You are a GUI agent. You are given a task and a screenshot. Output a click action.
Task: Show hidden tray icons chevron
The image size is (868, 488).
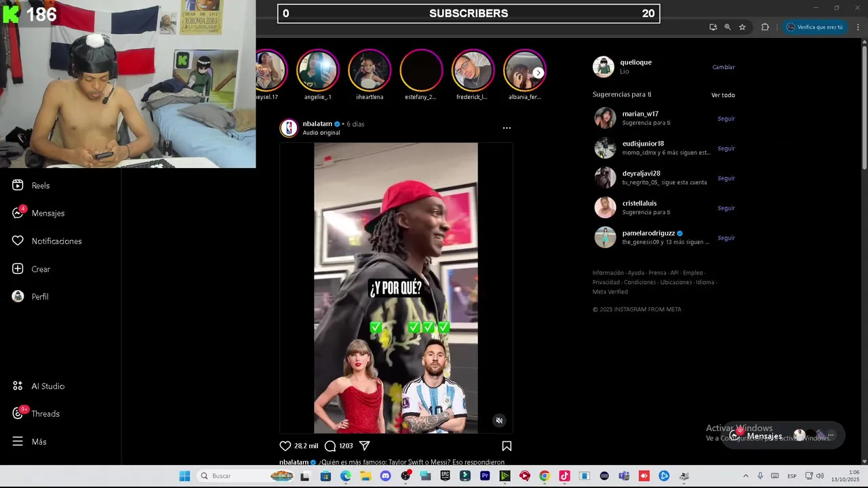[746, 476]
